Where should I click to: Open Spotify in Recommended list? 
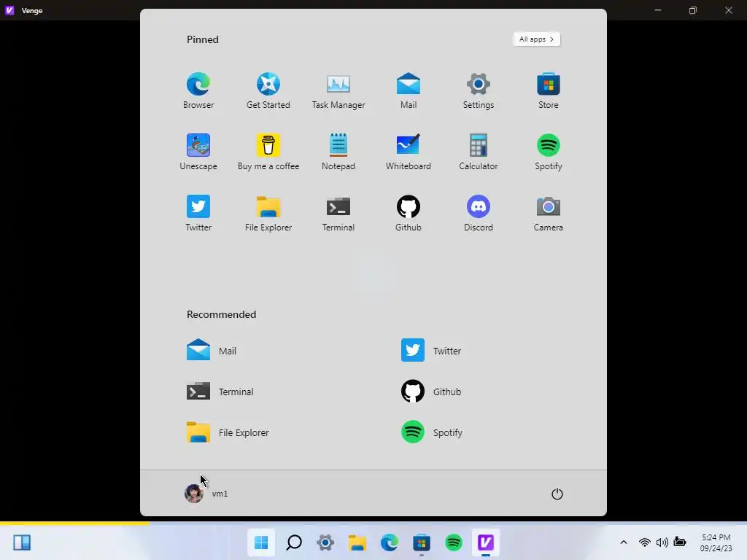432,432
